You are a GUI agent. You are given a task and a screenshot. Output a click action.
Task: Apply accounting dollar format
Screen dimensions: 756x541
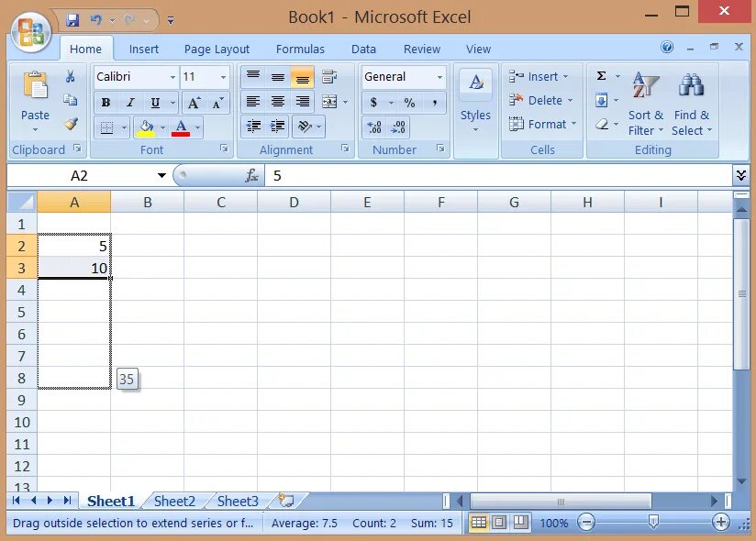click(373, 102)
